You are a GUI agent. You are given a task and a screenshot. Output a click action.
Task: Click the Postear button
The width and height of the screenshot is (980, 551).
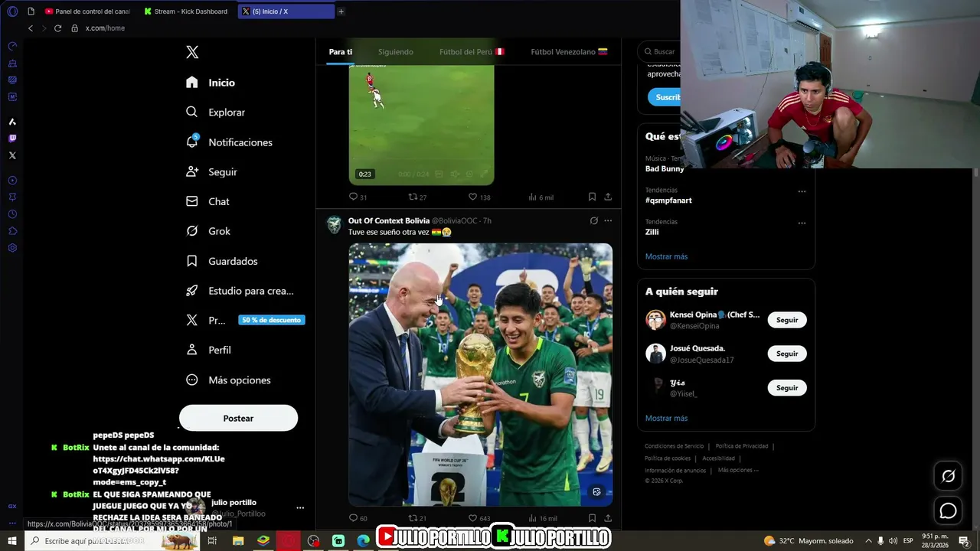(x=238, y=418)
